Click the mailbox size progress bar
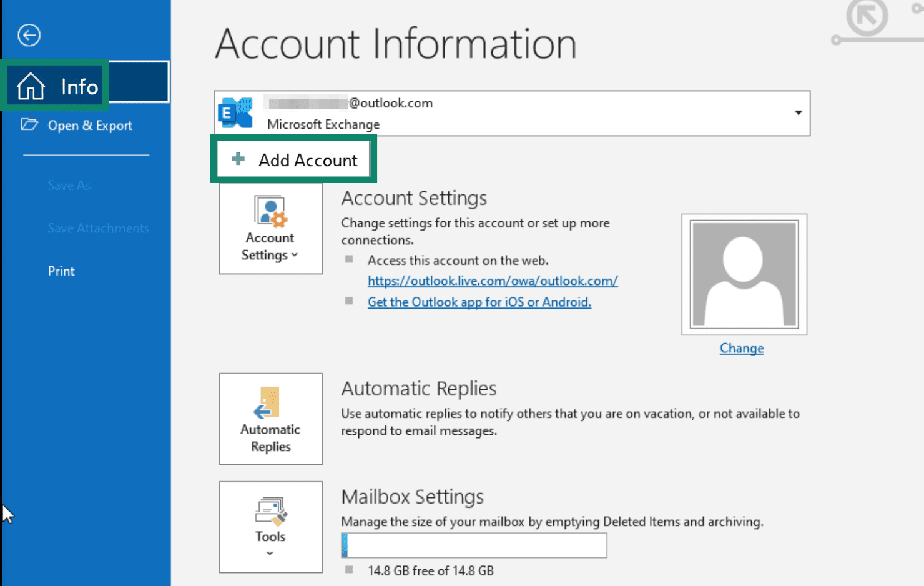Viewport: 924px width, 586px height. click(x=474, y=545)
